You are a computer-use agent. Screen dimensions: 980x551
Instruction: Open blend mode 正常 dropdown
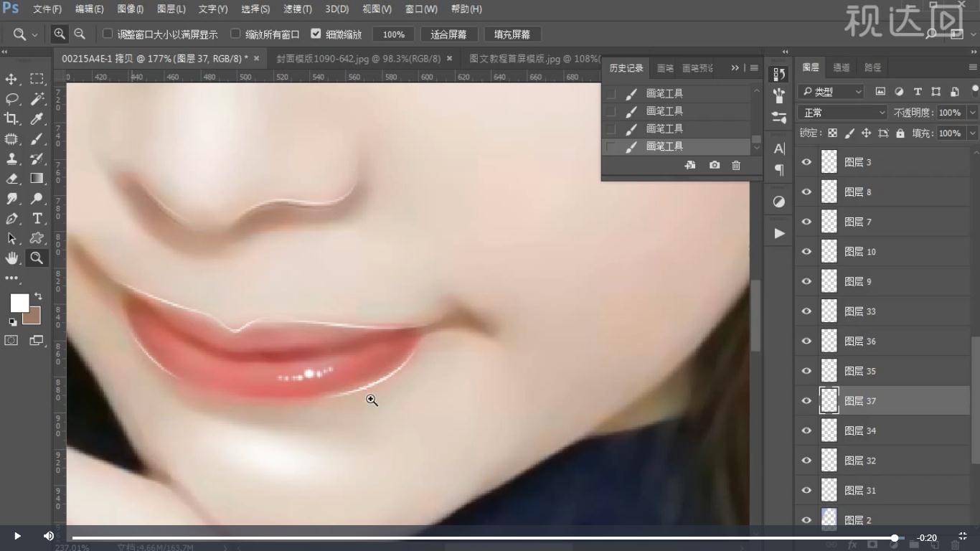[x=842, y=113]
